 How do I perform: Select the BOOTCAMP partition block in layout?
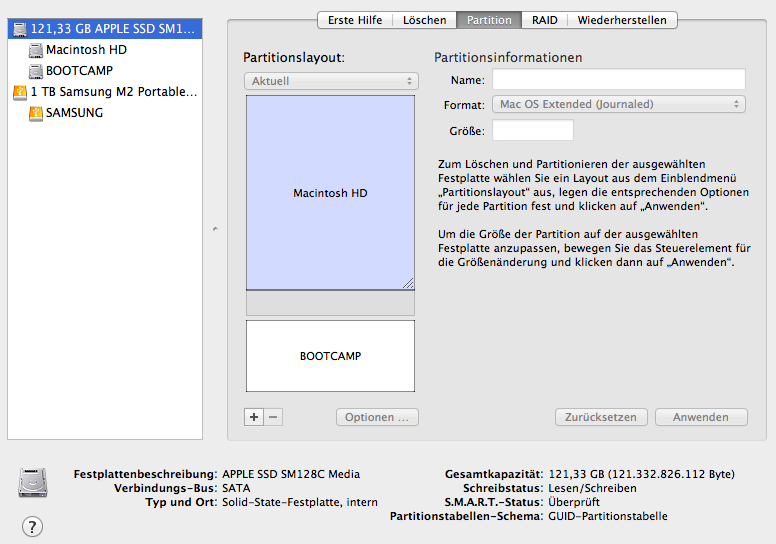point(330,356)
